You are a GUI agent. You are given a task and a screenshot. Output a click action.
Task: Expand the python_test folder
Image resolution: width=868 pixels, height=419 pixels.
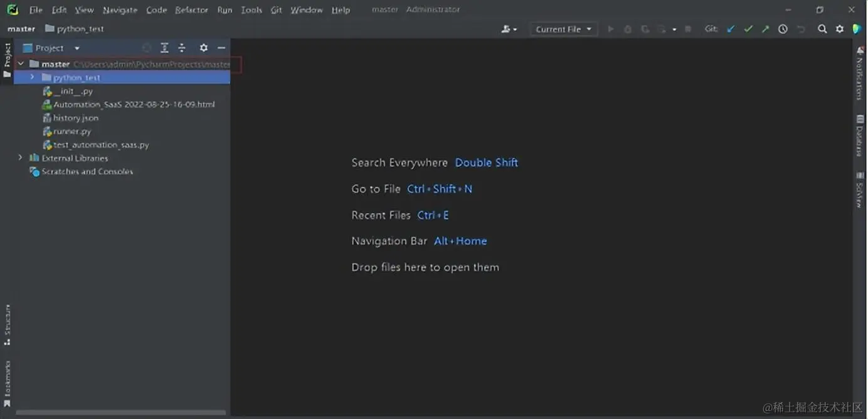[32, 77]
